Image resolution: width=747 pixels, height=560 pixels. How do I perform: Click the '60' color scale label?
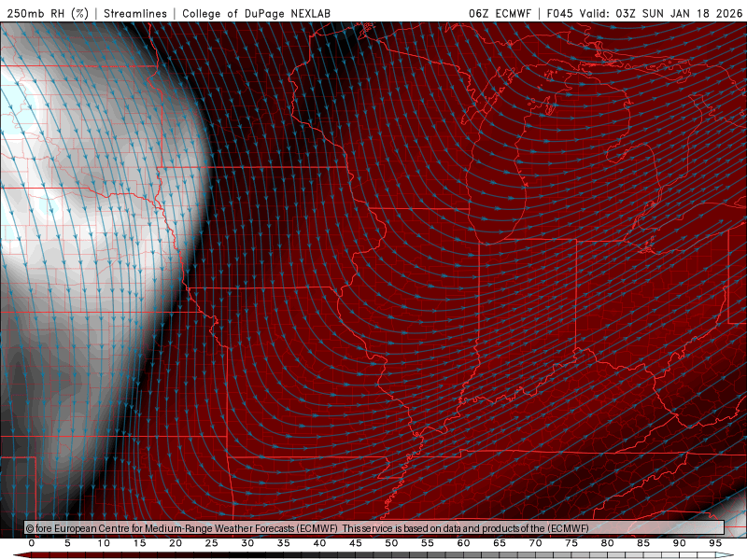(x=463, y=543)
